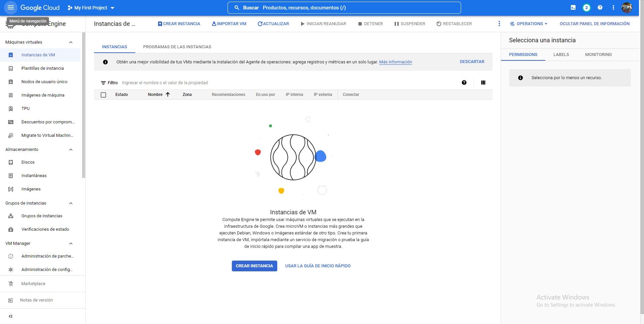
Task: Click the Más información link
Action: tap(396, 62)
